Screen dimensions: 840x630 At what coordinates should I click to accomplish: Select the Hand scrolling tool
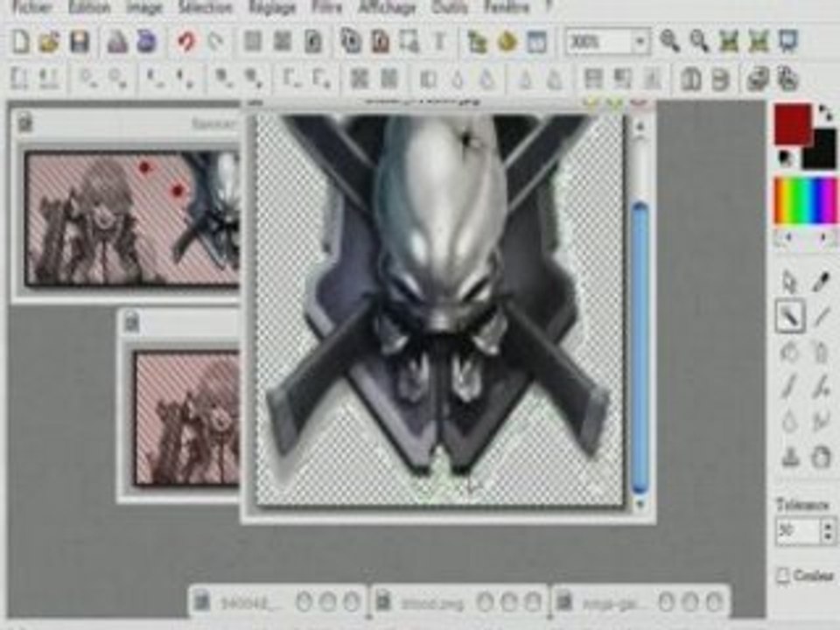(820, 457)
